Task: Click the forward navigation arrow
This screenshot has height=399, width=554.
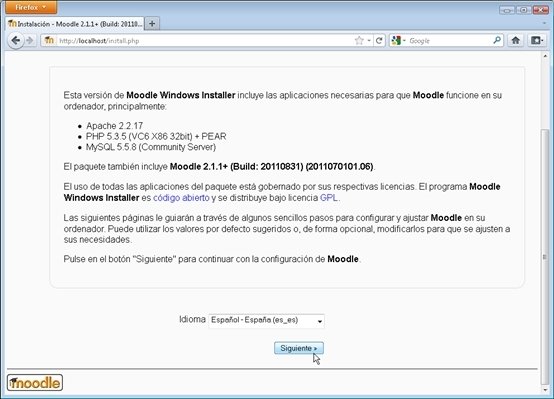Action: pos(30,41)
